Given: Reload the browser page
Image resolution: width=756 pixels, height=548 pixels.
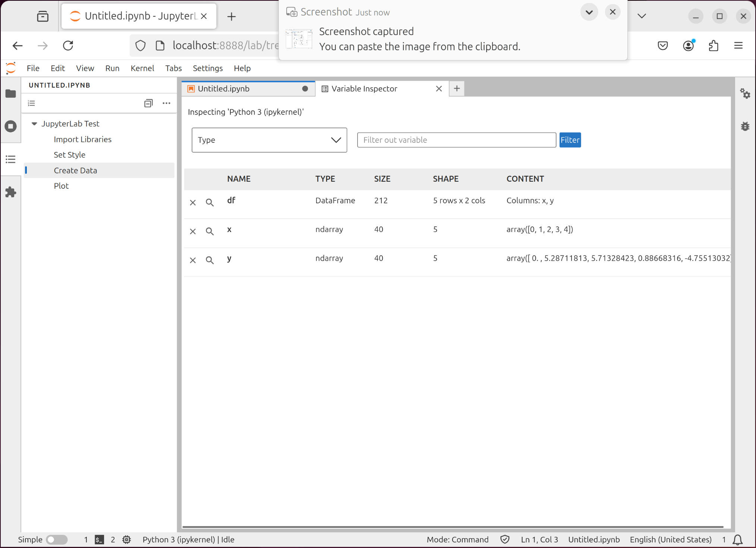Looking at the screenshot, I should (x=68, y=46).
